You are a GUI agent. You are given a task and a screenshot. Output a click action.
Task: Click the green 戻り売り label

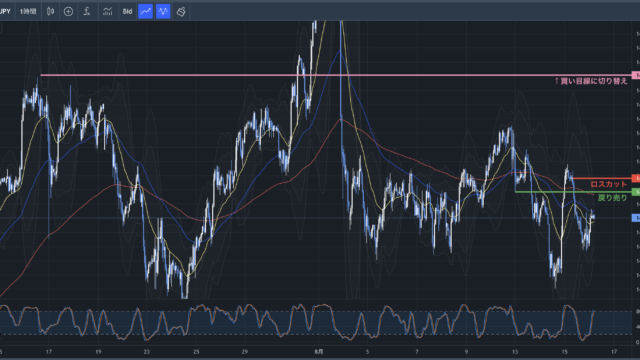coord(612,198)
